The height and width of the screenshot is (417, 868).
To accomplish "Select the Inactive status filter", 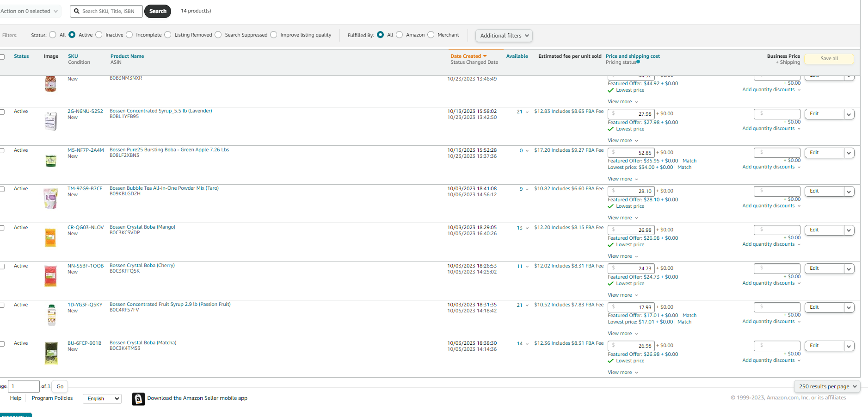I will point(98,35).
